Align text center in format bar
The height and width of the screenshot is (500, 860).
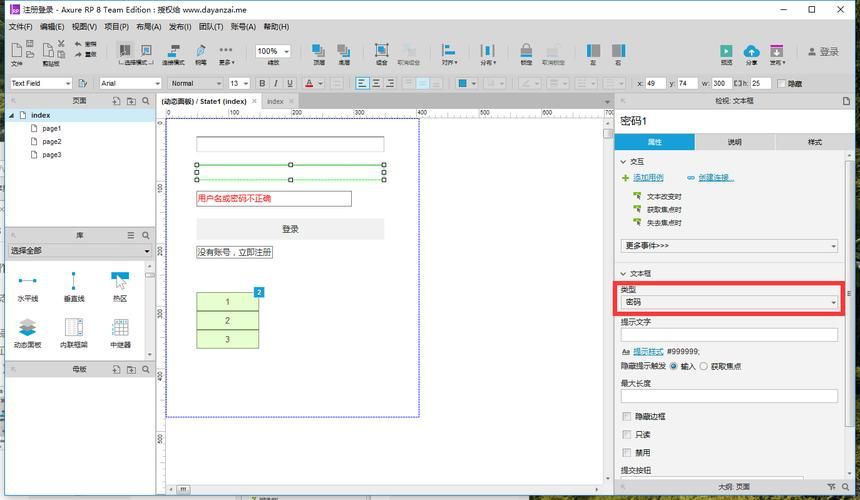click(x=376, y=83)
